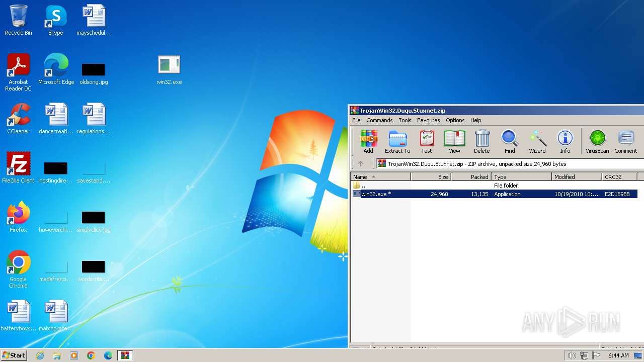Select the Skype desktop shortcut

[56, 20]
